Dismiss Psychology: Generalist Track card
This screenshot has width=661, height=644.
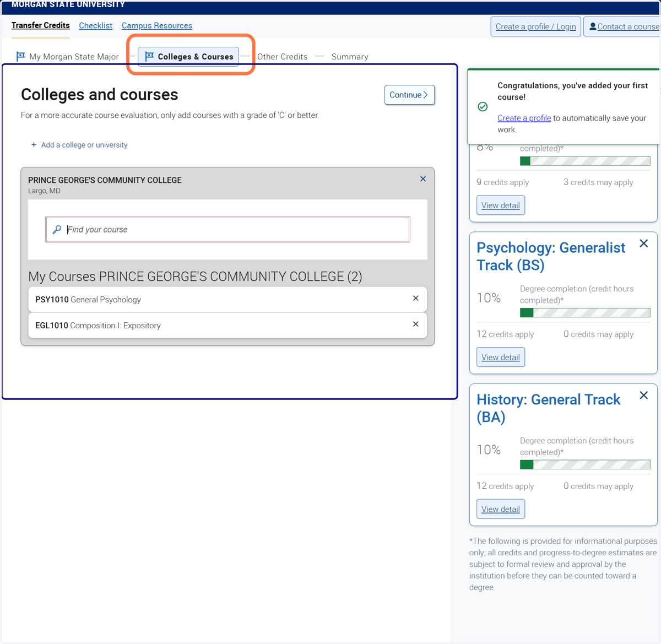click(x=643, y=243)
